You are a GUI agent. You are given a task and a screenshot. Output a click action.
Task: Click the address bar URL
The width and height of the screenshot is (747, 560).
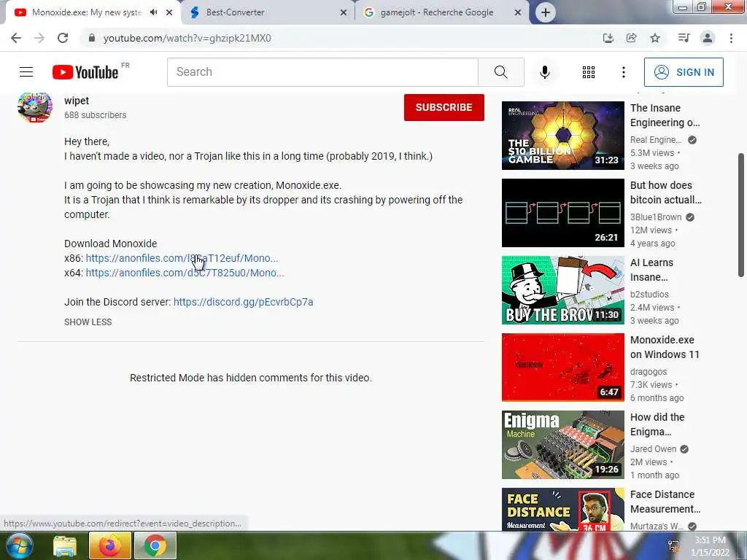(x=187, y=38)
